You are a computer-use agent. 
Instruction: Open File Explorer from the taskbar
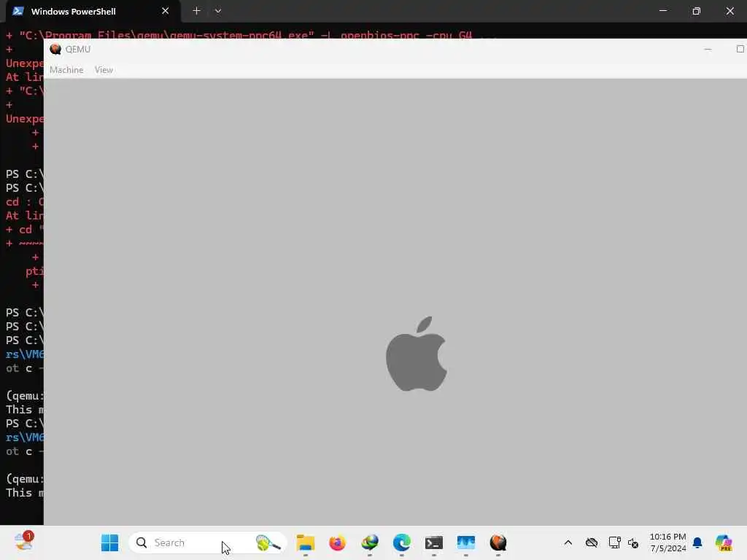click(x=306, y=542)
